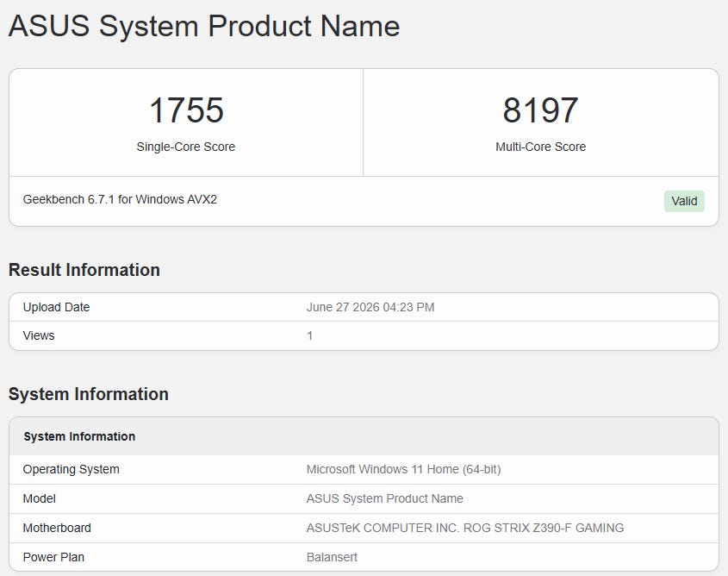Click the ASUS System Product Name page title
728x576 pixels.
[204, 26]
